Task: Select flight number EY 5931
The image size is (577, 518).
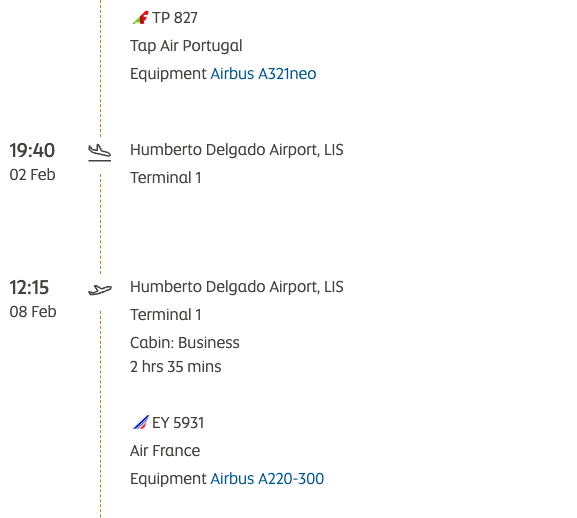Action: (x=178, y=423)
